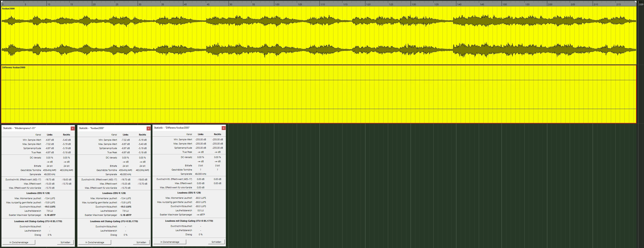The height and width of the screenshot is (248, 644).
Task: Click "0 bit" Links value in Differenz window
Action: point(200,165)
